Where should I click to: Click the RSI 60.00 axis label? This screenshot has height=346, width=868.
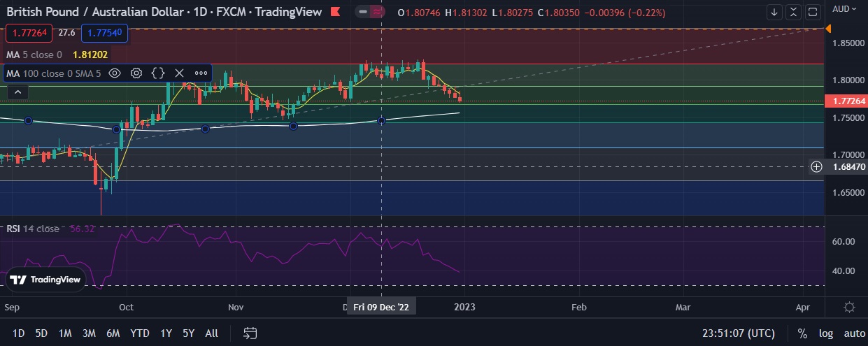click(844, 241)
